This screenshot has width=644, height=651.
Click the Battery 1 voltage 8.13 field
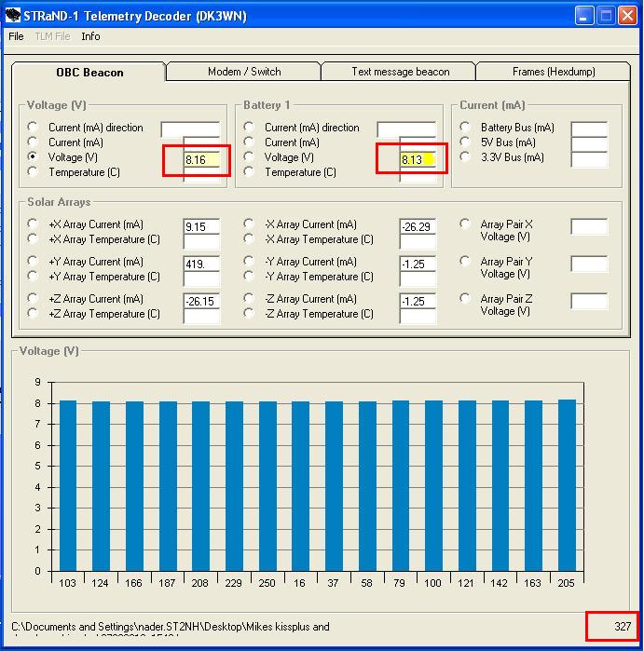(418, 159)
